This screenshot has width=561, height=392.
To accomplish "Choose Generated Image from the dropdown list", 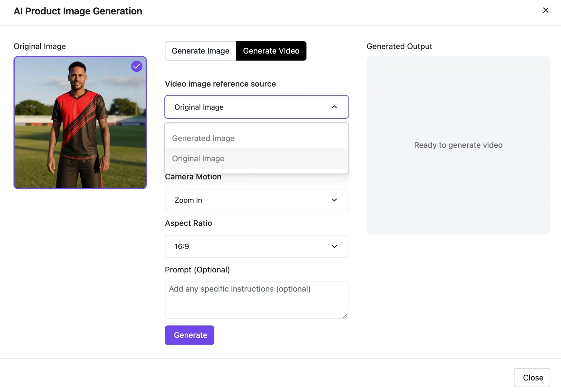I will coord(257,138).
